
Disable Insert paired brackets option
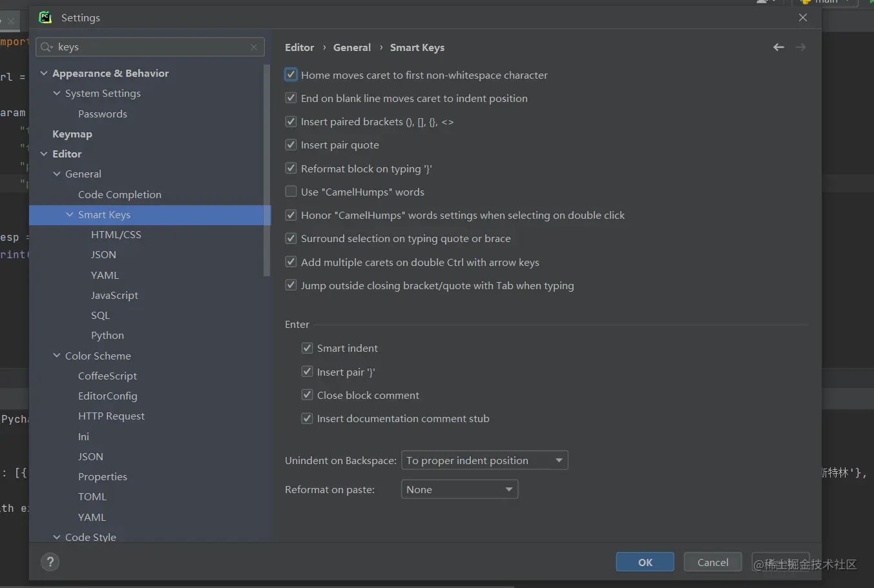coord(291,121)
